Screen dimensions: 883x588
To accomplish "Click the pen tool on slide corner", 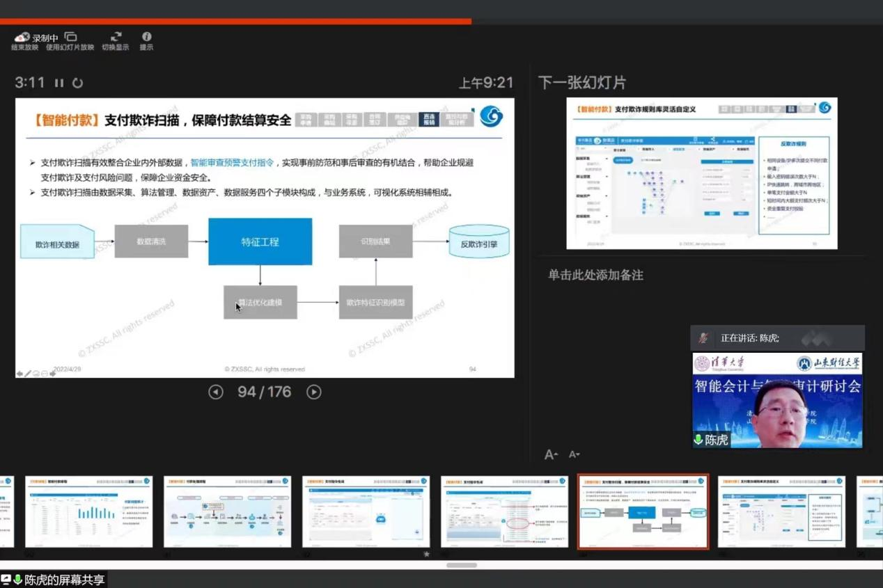I will tap(28, 374).
